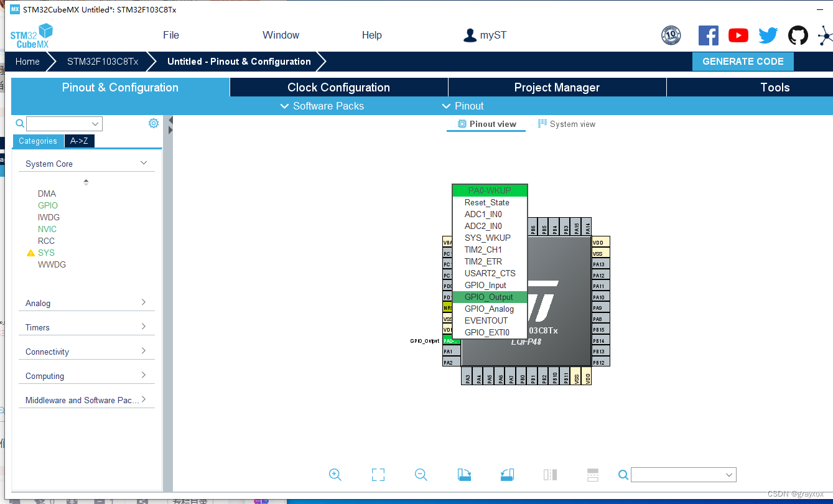Expand the Computing category

tap(144, 375)
